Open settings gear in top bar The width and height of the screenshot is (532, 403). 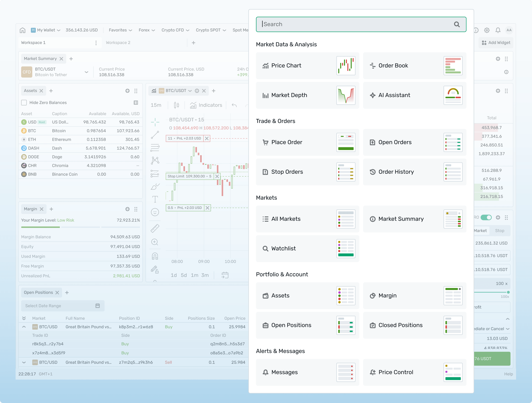click(487, 30)
